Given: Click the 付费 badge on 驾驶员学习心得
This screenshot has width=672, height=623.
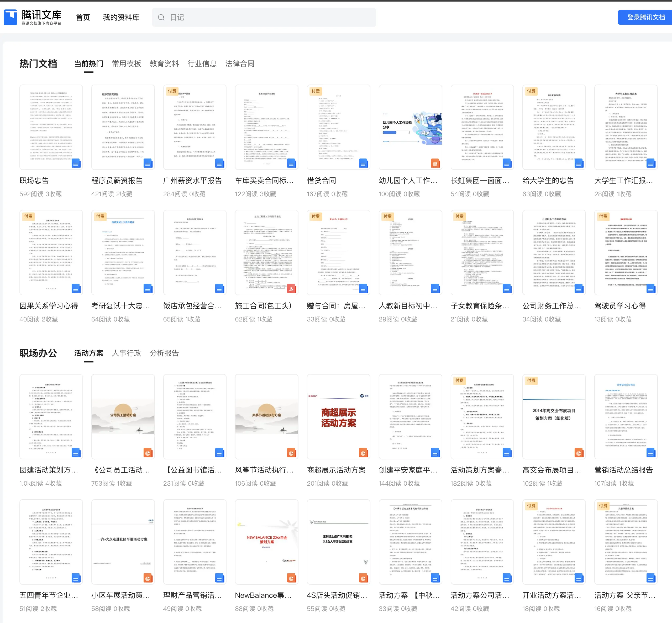Looking at the screenshot, I should (x=603, y=216).
